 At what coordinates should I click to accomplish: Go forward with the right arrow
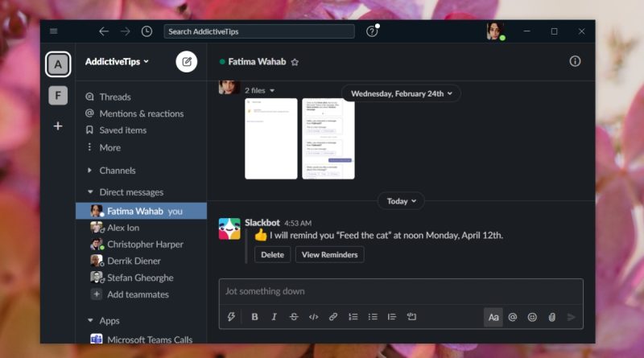[x=126, y=31]
